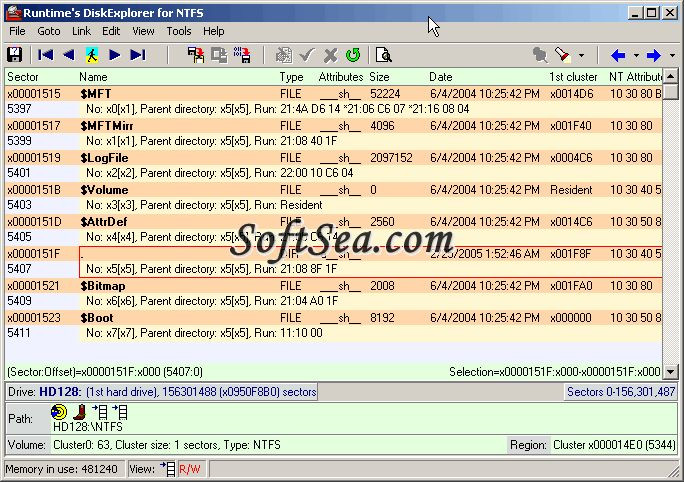
Task: Click the Attributes column header
Action: [341, 77]
